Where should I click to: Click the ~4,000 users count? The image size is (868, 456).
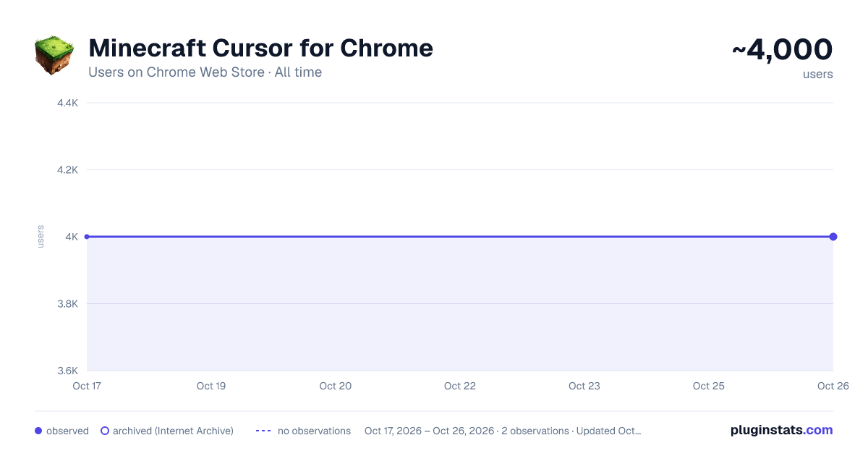click(x=783, y=50)
